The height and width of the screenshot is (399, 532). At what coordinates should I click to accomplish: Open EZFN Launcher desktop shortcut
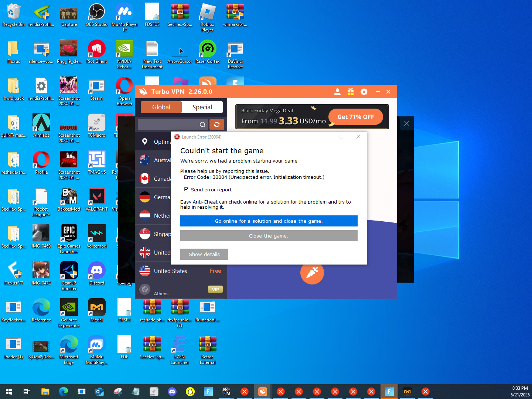(x=180, y=350)
